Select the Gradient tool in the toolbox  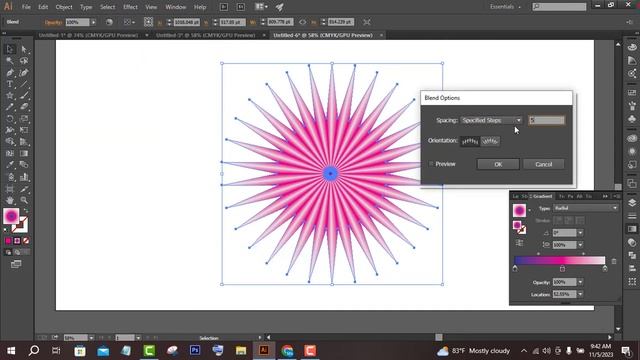pyautogui.click(x=24, y=153)
